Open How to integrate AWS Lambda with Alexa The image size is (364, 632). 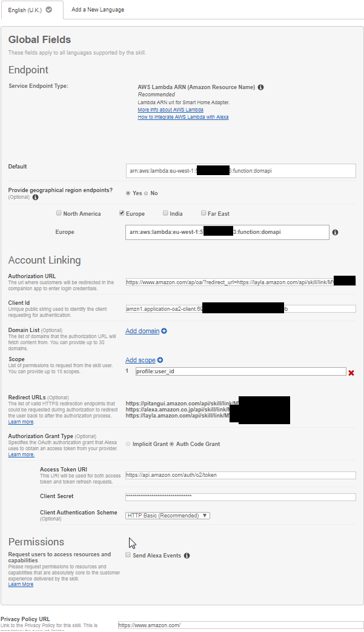[x=183, y=117]
